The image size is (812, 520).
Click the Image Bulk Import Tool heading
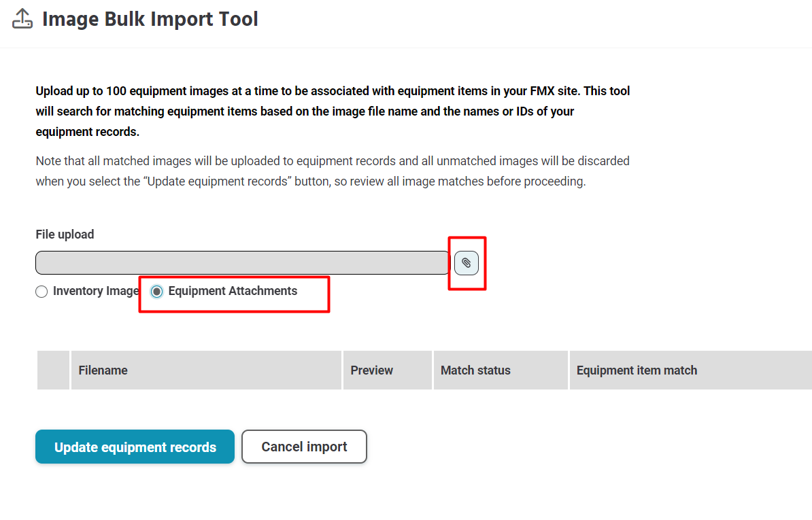click(150, 19)
